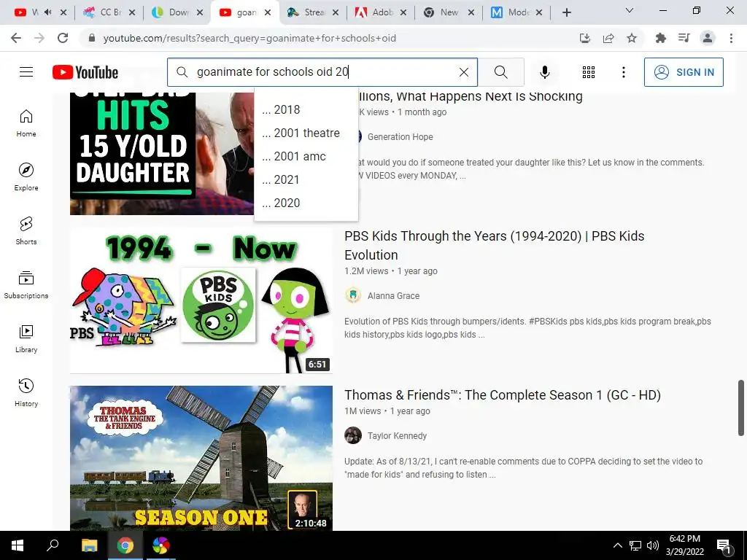Open Chrome profile avatar

(x=708, y=38)
